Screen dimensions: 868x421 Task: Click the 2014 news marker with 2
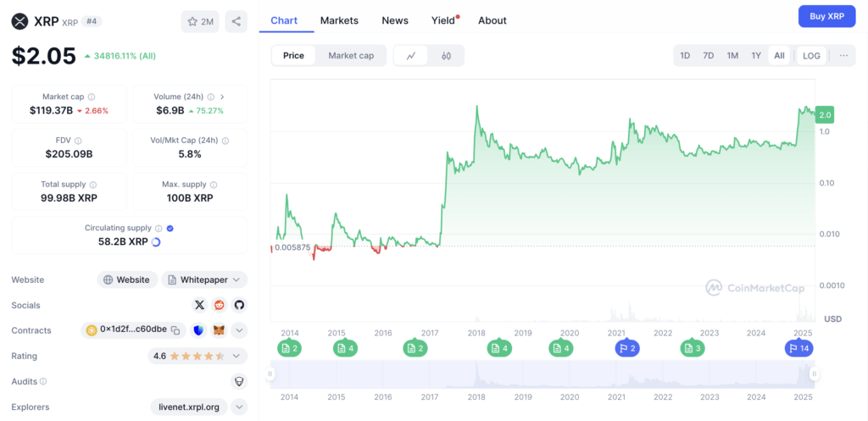pos(290,348)
